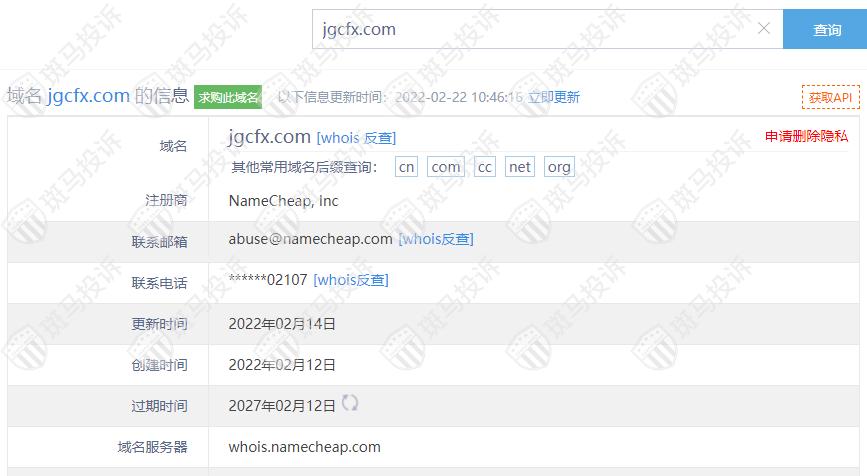Focus the jgcfx.com domain search field
The image size is (867, 476).
(x=534, y=29)
